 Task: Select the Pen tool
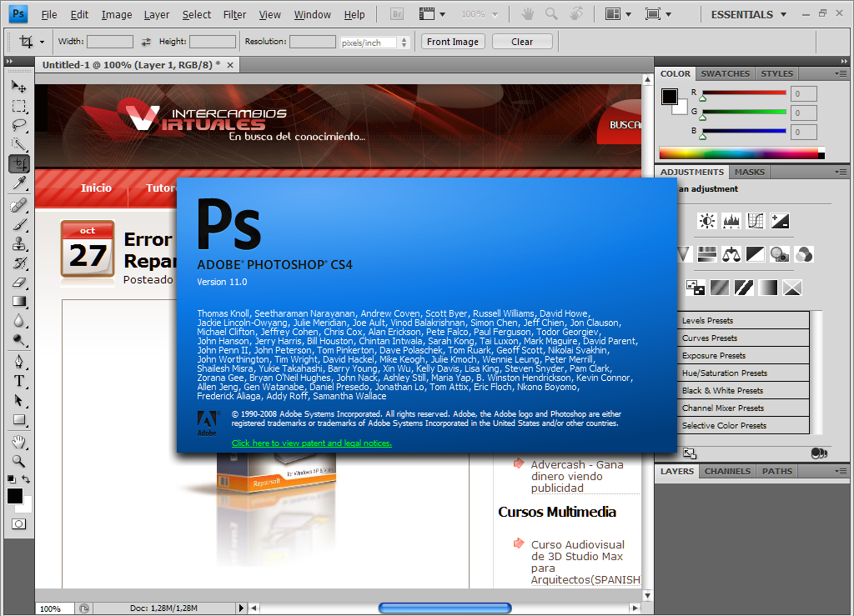pyautogui.click(x=19, y=362)
